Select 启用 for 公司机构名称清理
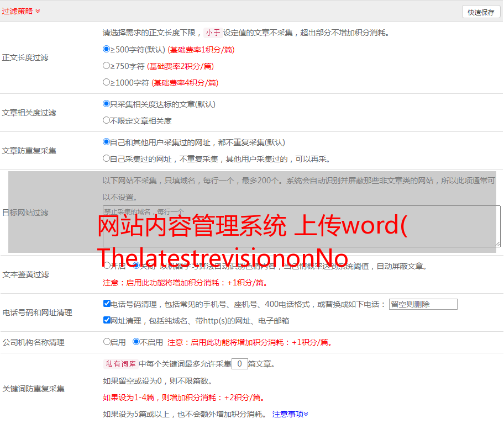Image resolution: width=504 pixels, height=424 pixels. 107,342
